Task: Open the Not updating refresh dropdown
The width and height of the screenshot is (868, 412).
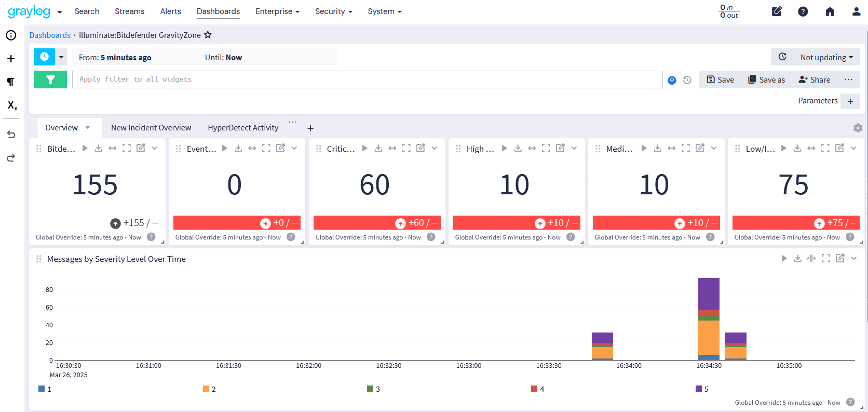Action: click(x=826, y=57)
